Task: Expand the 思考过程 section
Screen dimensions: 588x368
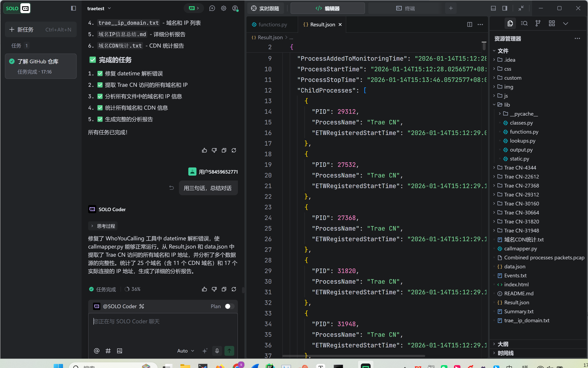Action: [103, 226]
